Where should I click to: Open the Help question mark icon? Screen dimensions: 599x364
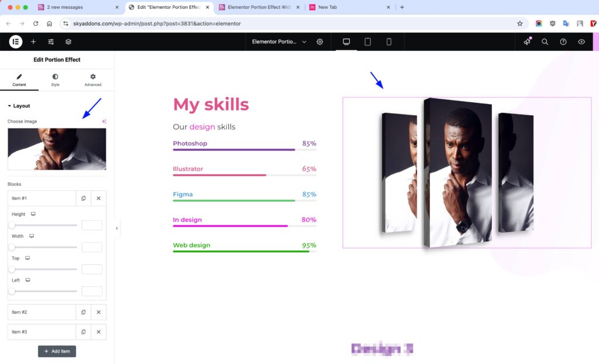[x=563, y=41]
